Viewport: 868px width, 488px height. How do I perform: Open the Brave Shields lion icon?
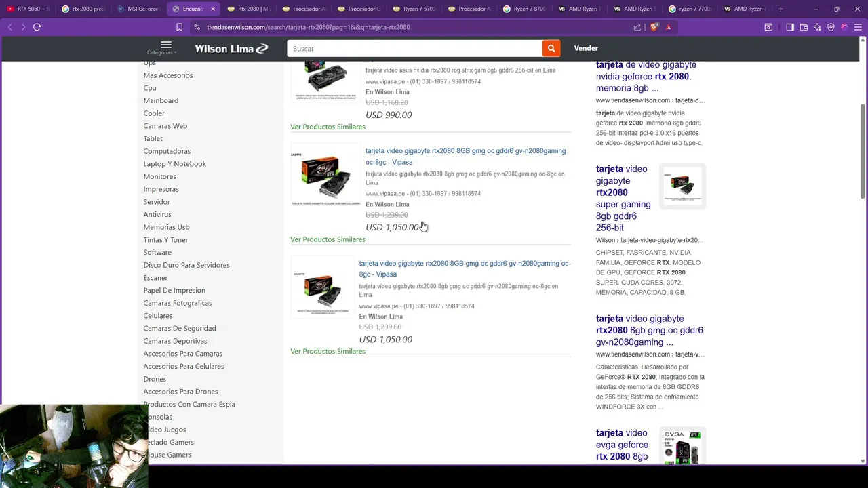(x=654, y=27)
